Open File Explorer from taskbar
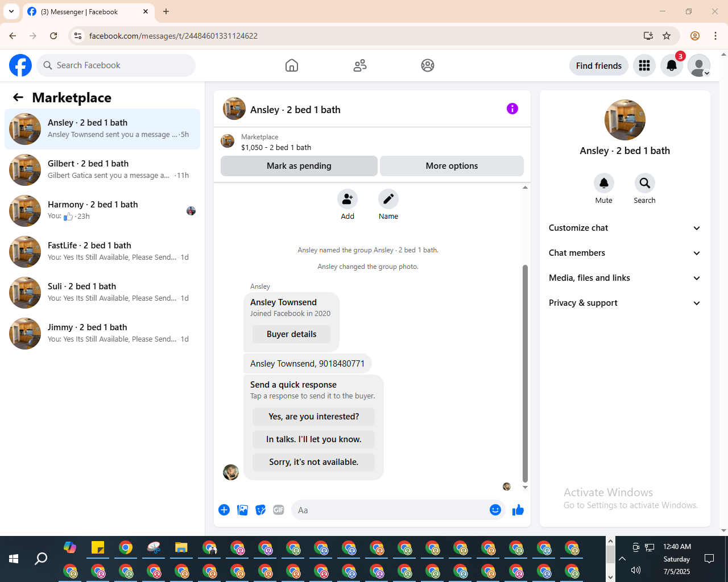 coord(181,547)
